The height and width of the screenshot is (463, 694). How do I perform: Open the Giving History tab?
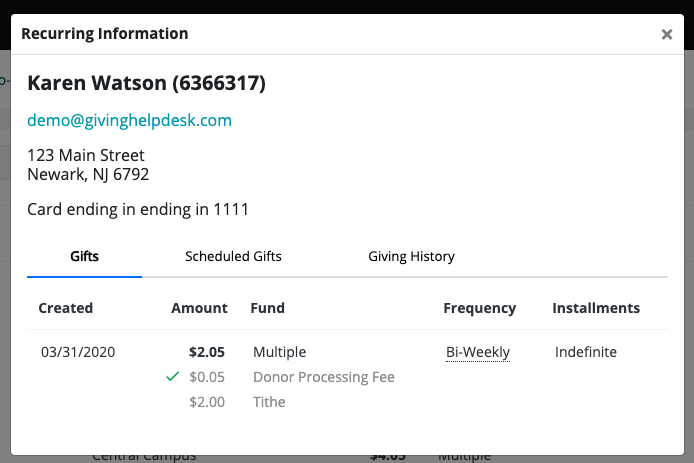411,256
